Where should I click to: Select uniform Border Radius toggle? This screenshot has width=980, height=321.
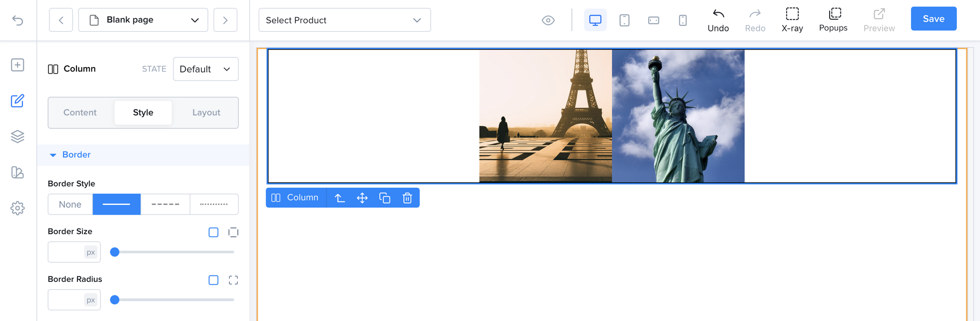click(x=214, y=280)
